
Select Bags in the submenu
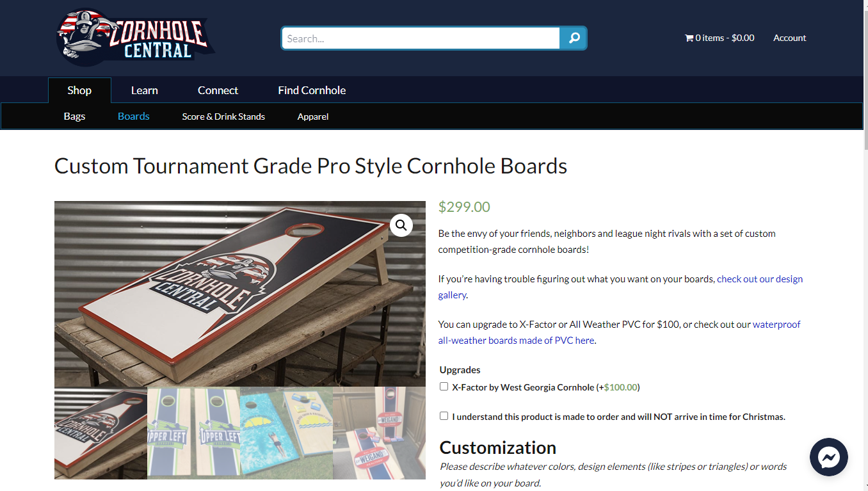[x=74, y=117]
